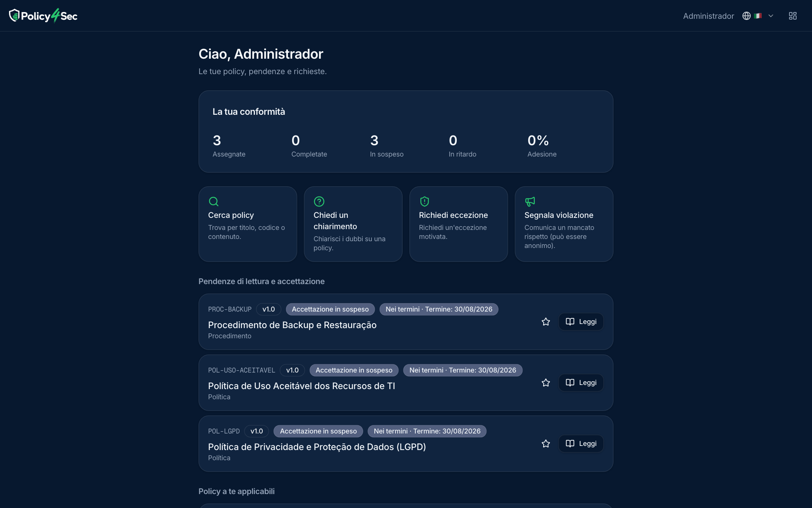
Task: Click the v1.0 badge on POL-USO-ACEITAVEL
Action: pyautogui.click(x=292, y=370)
